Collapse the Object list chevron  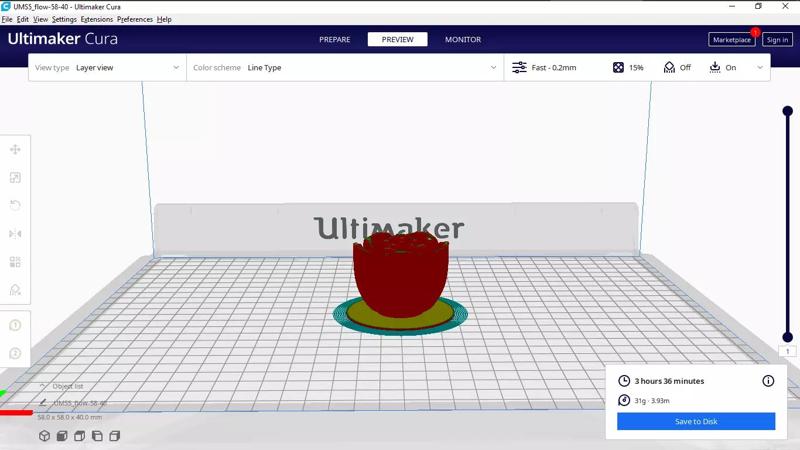tap(42, 386)
